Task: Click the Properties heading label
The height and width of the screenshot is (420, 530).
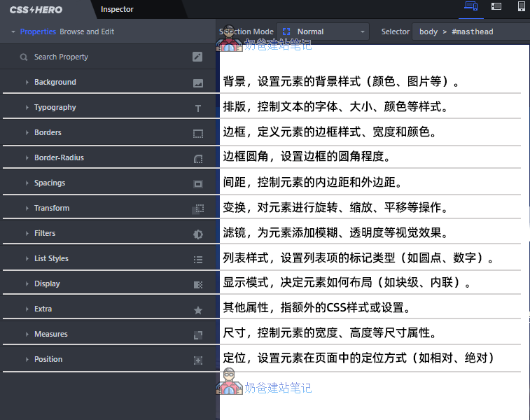Action: tap(38, 31)
